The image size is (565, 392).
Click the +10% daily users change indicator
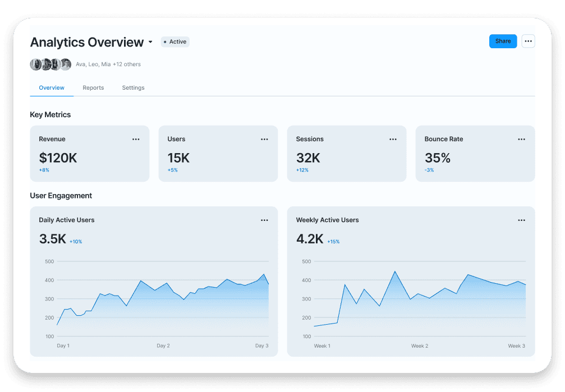pyautogui.click(x=76, y=242)
